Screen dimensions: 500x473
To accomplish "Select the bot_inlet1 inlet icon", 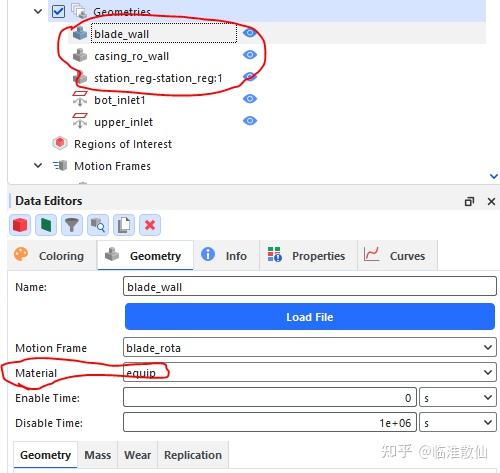I will pyautogui.click(x=80, y=99).
